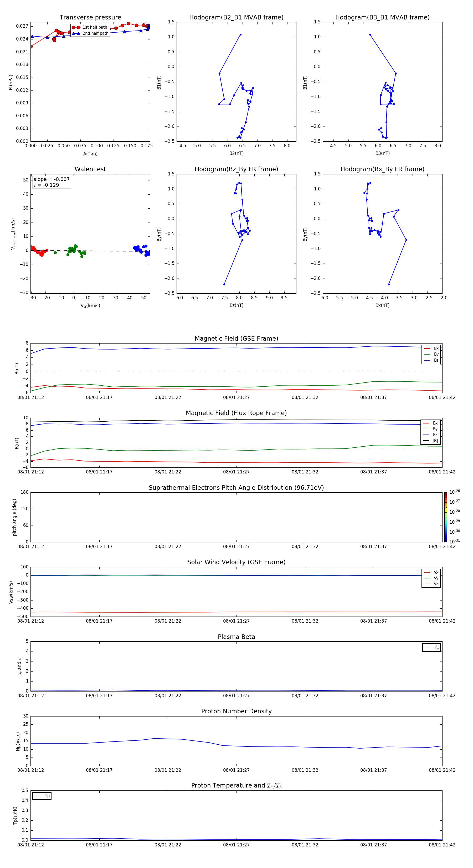Click the "Solar Wind Velocity (GSE Frame)" title

tap(236, 562)
